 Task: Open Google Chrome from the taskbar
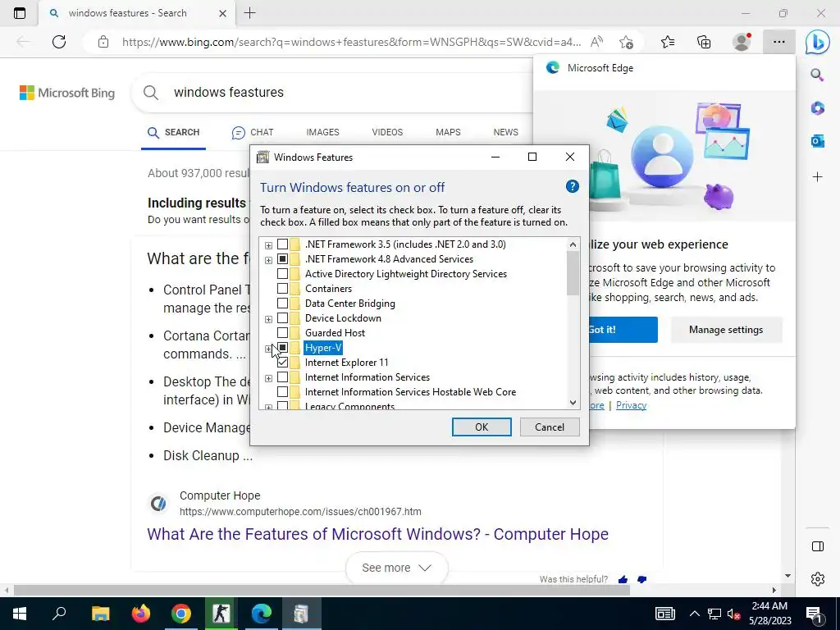click(181, 614)
